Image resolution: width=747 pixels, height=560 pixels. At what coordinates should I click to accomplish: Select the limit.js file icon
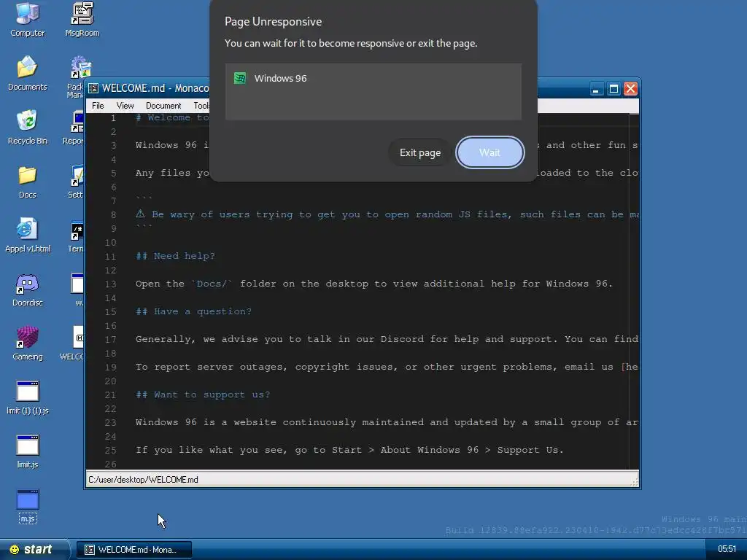pyautogui.click(x=27, y=451)
